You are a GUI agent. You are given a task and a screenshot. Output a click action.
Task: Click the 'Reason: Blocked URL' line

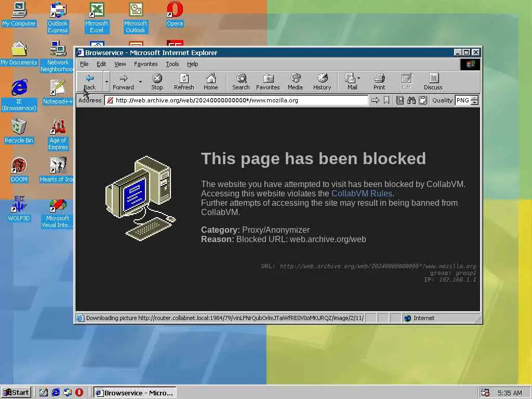[x=283, y=239]
